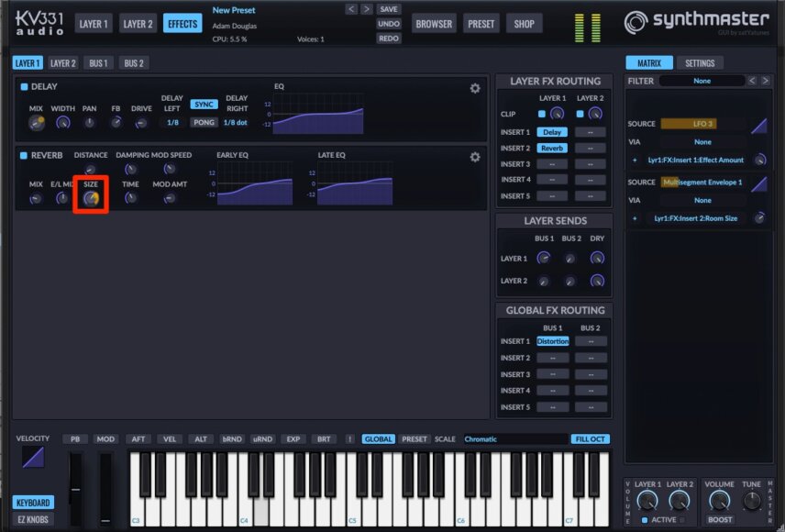Viewport: 785px width, 532px height.
Task: Open the Chromatic scale dropdown
Action: [515, 438]
